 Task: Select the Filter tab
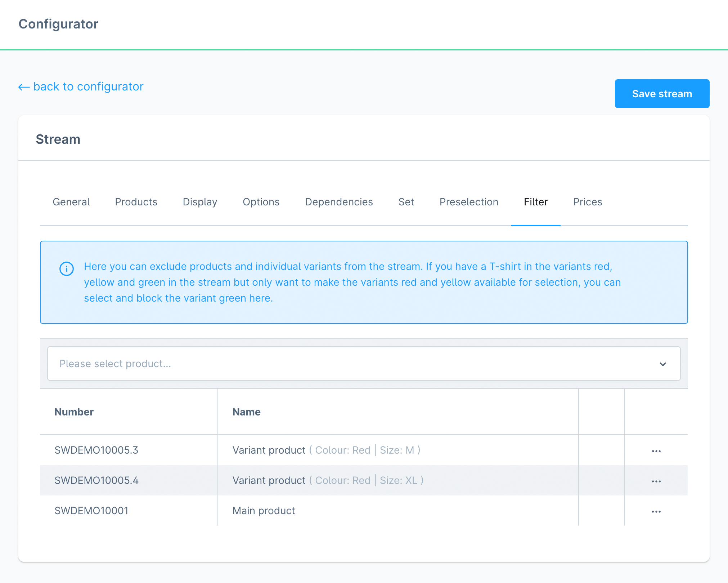coord(536,202)
